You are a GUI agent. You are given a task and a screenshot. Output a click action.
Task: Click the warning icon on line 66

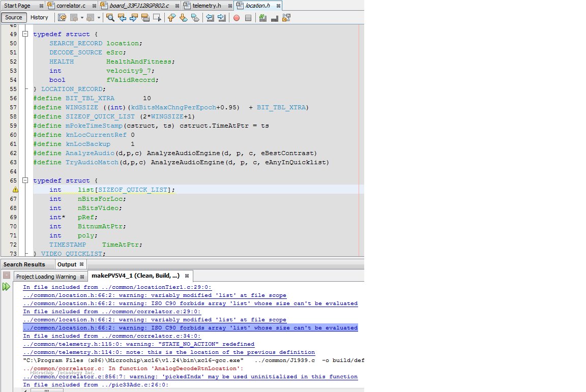pyautogui.click(x=15, y=190)
